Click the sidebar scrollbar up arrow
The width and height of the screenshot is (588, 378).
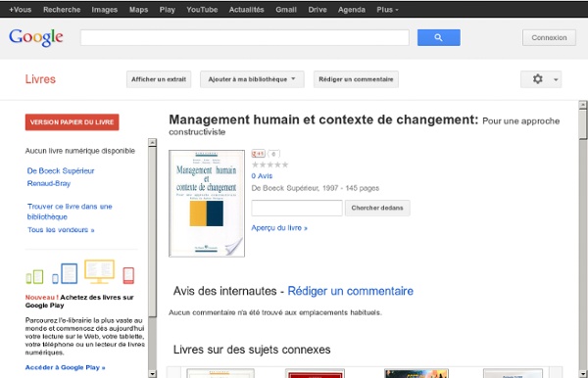click(152, 142)
